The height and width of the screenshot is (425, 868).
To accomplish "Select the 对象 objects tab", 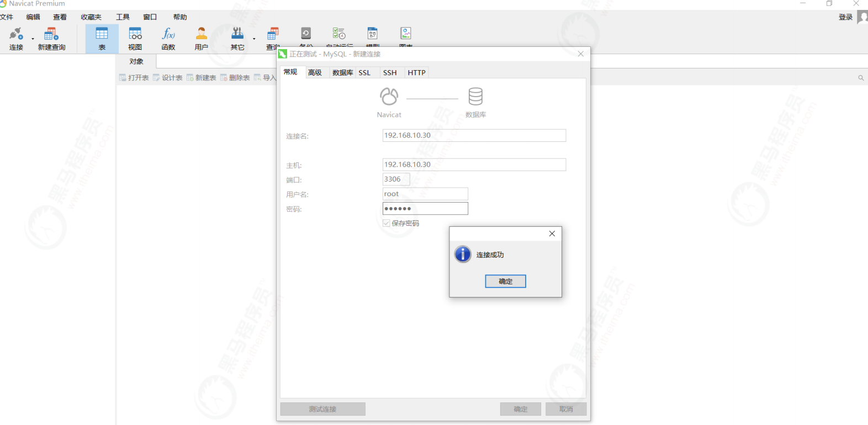I will point(136,61).
